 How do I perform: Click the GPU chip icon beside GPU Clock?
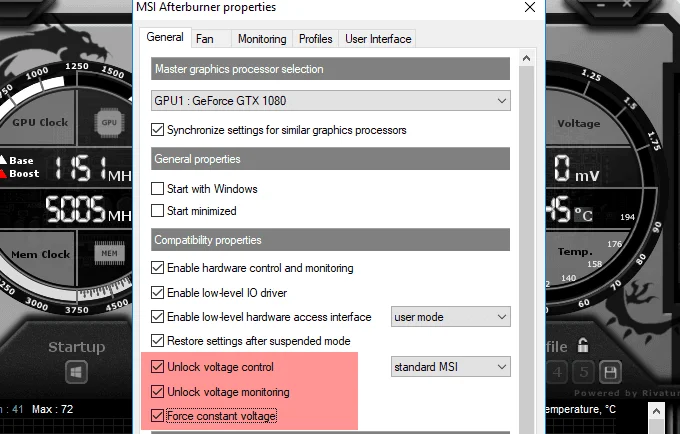pyautogui.click(x=109, y=124)
